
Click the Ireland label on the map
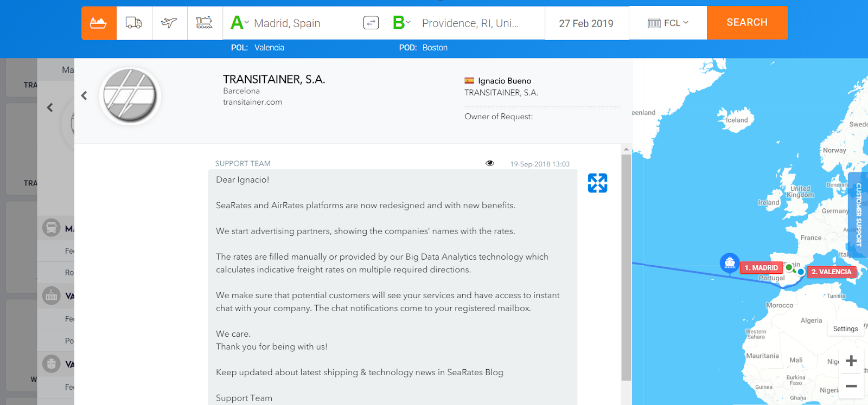coord(769,203)
